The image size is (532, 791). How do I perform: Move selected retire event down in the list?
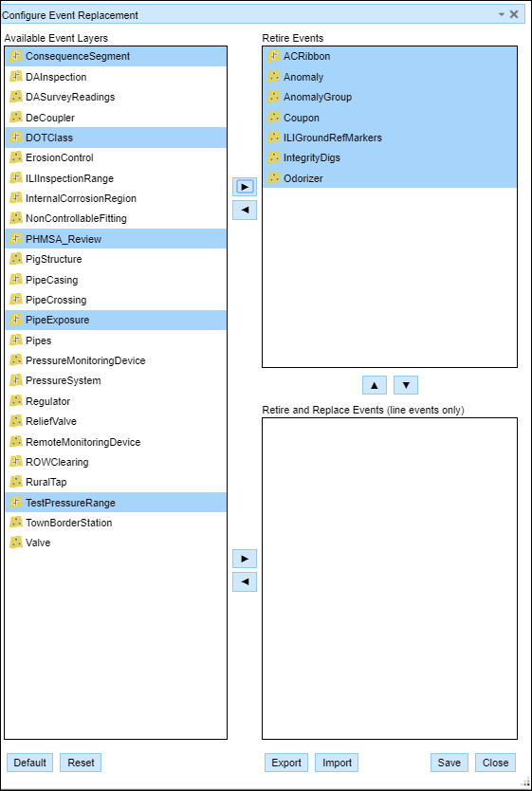(406, 385)
